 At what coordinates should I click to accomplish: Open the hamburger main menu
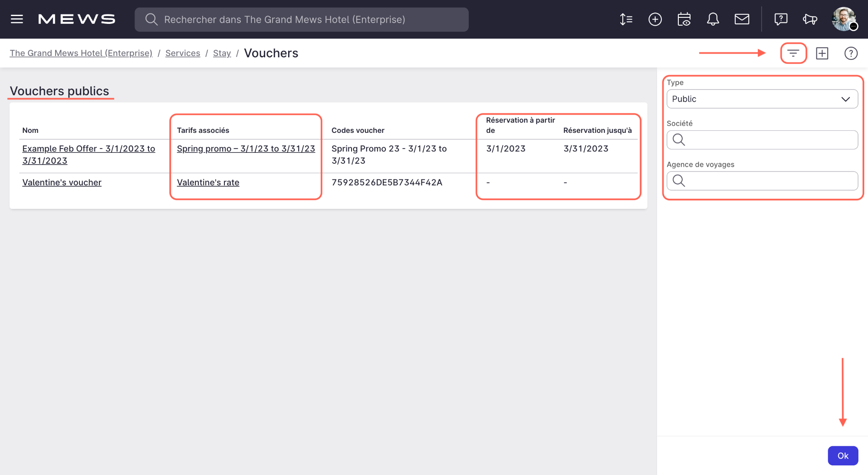pyautogui.click(x=17, y=19)
